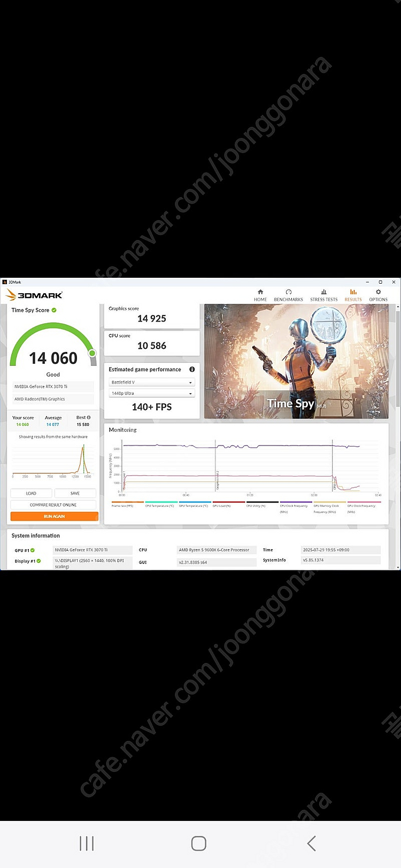401x868 pixels.
Task: Click NVIDIA GeForce RTX 3070 Ti under score
Action: click(53, 387)
